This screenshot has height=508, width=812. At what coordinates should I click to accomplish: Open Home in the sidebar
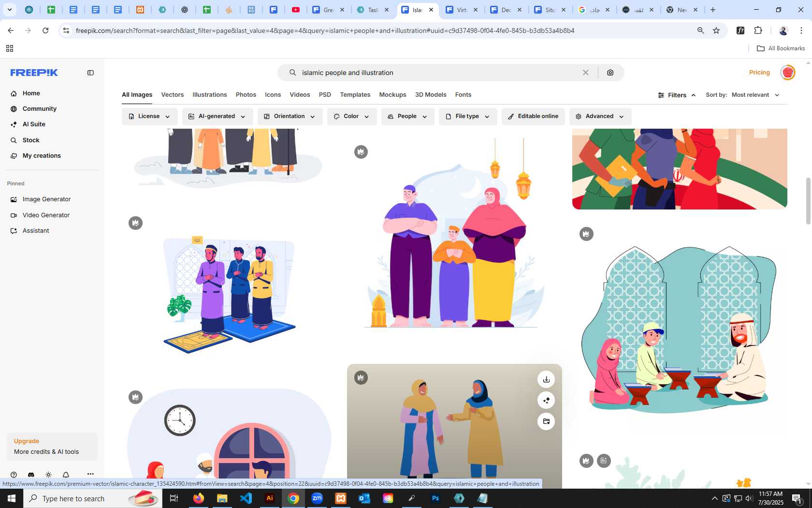(x=31, y=93)
